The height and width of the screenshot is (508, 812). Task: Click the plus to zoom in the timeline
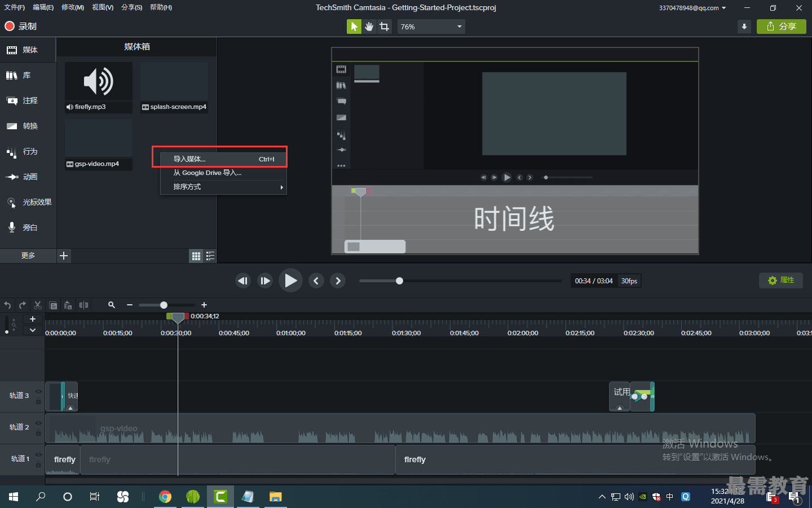coord(204,305)
